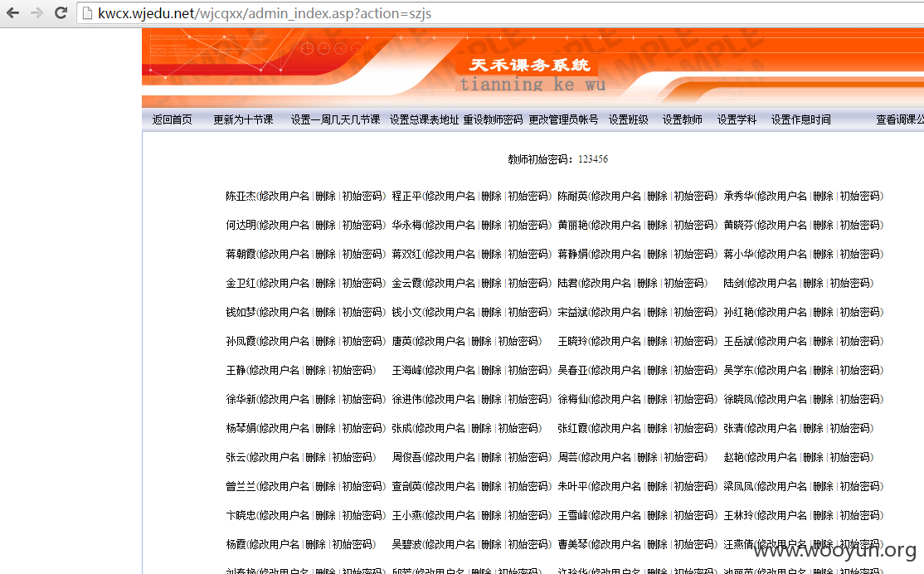The image size is (924, 574).
Task: Click 修改用户名 for 金云霞
Action: 450,283
